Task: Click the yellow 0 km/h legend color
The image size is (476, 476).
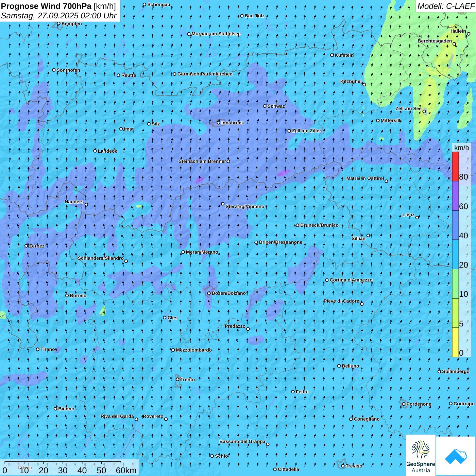Action: click(x=455, y=342)
